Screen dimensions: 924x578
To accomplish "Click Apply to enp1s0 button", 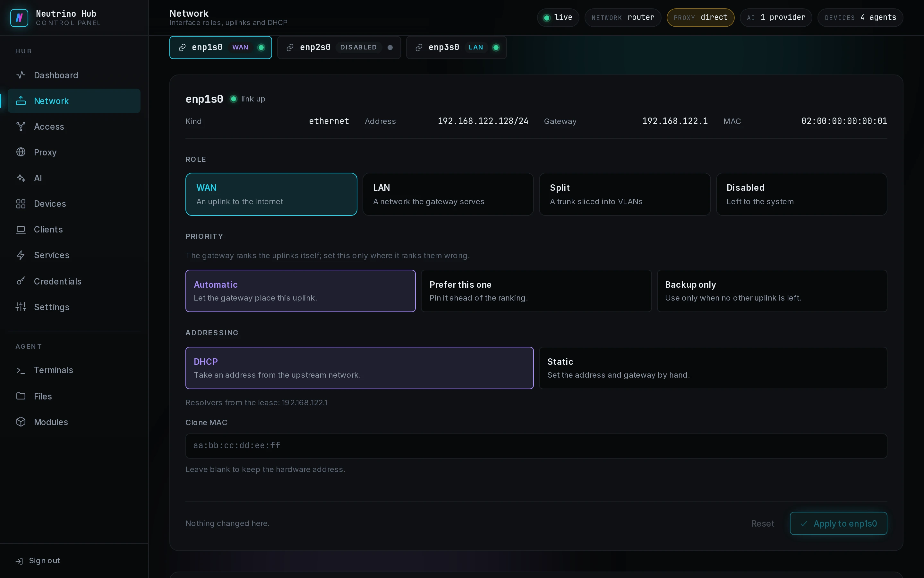I will [x=838, y=523].
